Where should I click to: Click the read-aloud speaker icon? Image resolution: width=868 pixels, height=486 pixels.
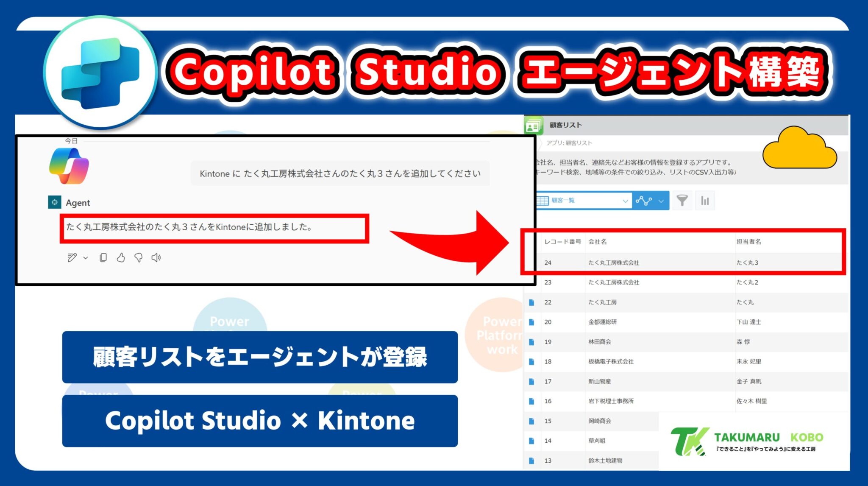coord(156,257)
